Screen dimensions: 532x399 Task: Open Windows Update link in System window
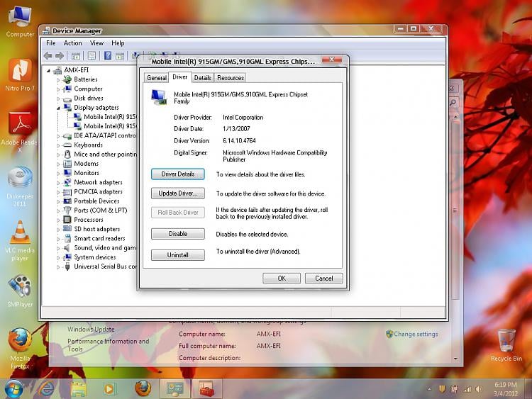(x=91, y=329)
